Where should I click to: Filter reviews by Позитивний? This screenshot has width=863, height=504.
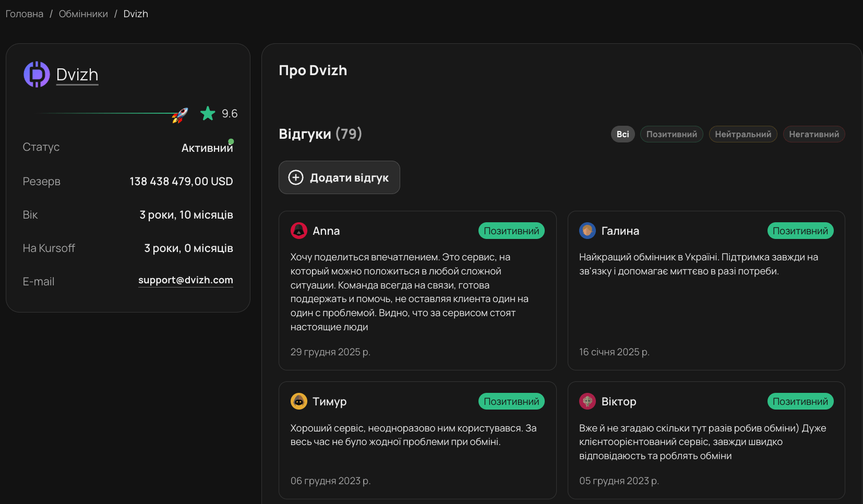tap(672, 134)
